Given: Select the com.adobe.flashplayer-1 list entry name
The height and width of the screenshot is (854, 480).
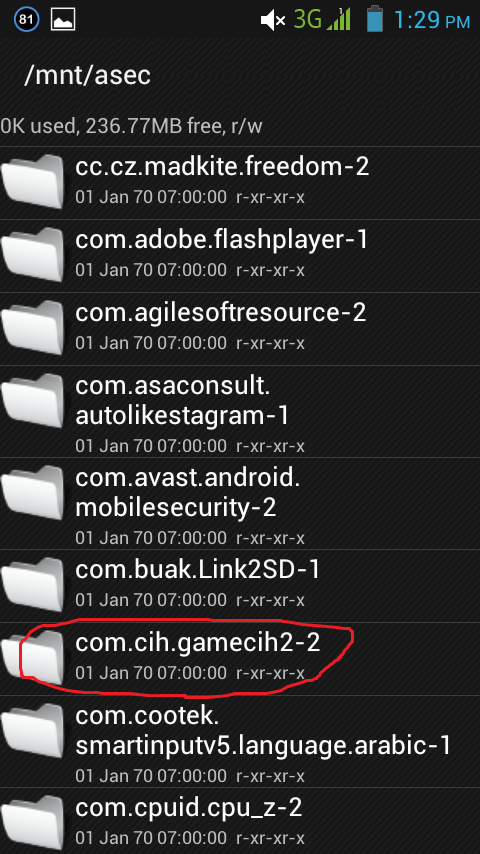Looking at the screenshot, I should pyautogui.click(x=222, y=240).
